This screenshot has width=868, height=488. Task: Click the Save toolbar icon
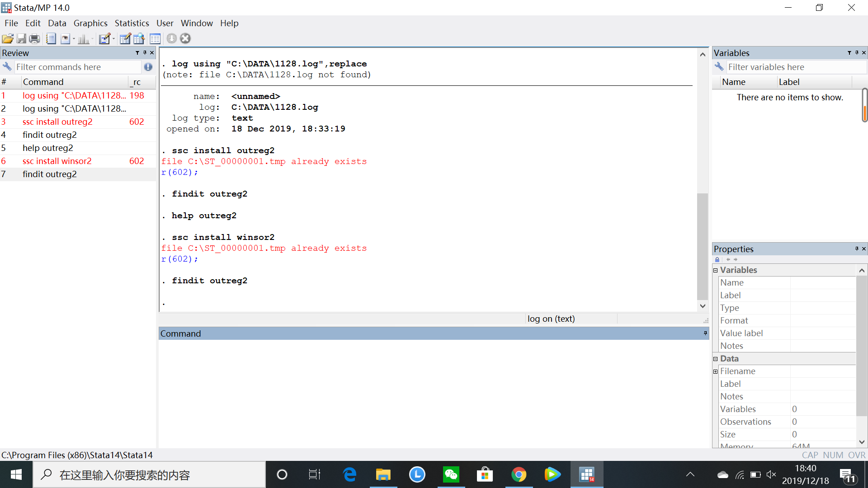[21, 39]
